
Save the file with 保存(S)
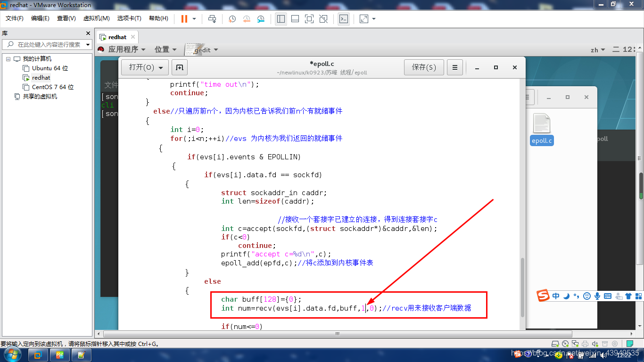[424, 67]
